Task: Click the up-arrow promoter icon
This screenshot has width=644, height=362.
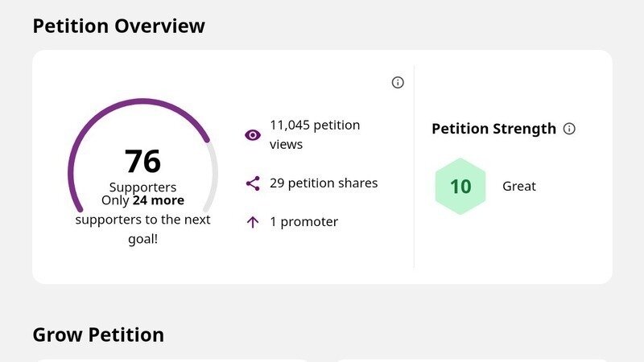Action: [253, 222]
